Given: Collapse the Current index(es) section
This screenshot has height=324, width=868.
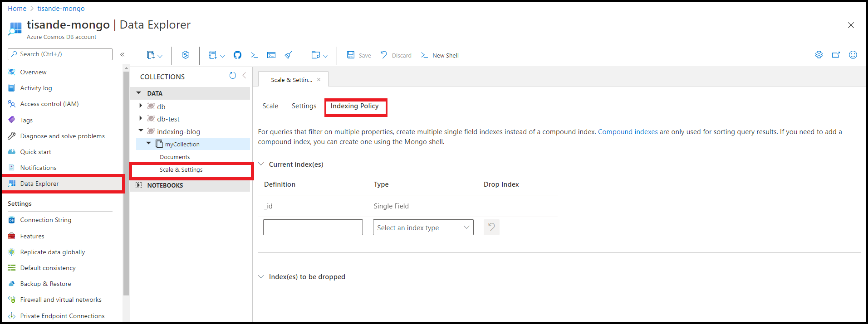Looking at the screenshot, I should [x=261, y=164].
